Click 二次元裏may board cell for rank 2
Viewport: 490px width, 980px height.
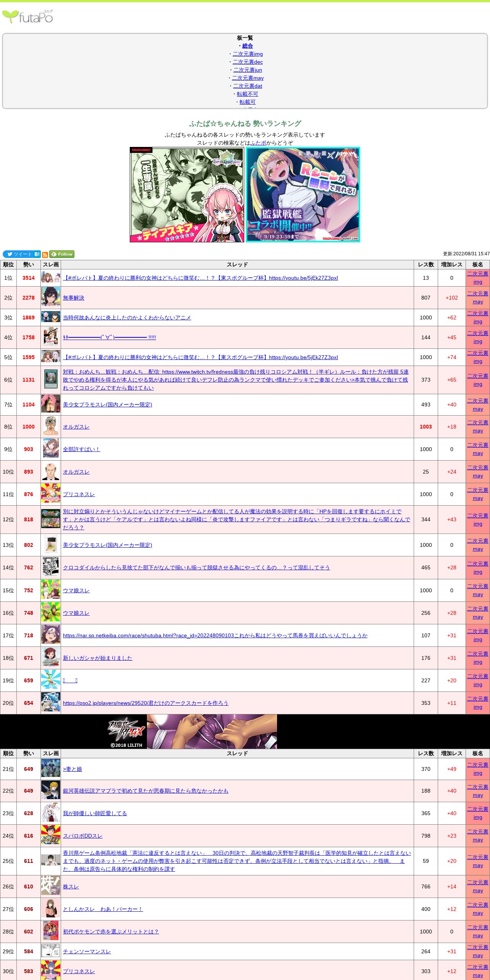point(478,298)
